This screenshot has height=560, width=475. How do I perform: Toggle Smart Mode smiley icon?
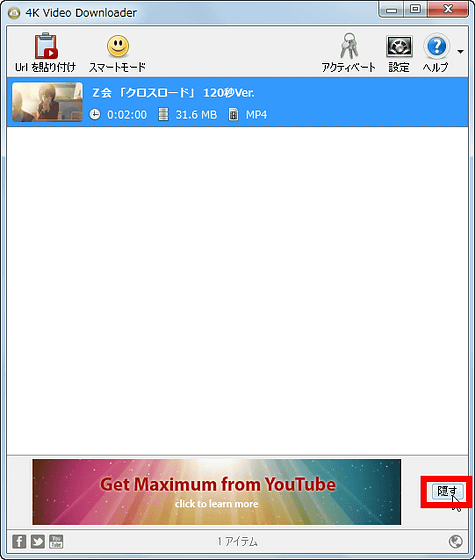click(x=118, y=46)
